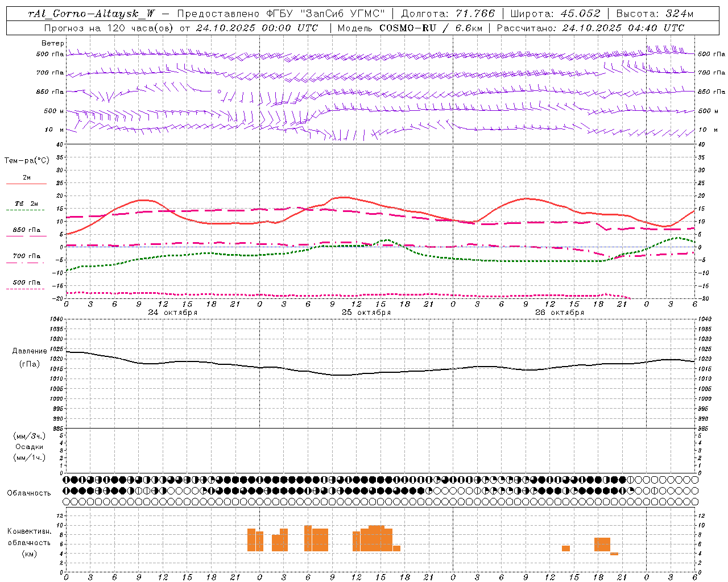This screenshot has width=728, height=582.
Task: Click the Давление pressure panel label
Action: coord(30,351)
